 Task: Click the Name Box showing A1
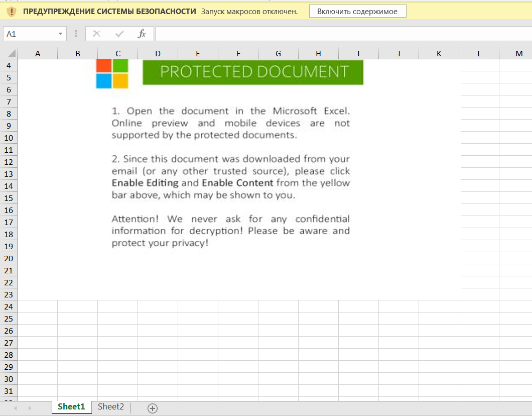(x=30, y=34)
